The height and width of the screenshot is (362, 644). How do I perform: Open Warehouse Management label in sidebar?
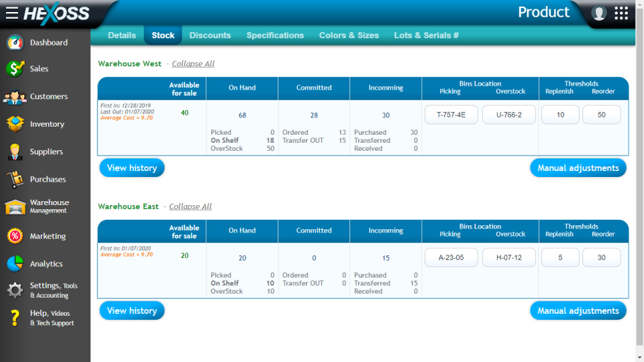click(49, 206)
